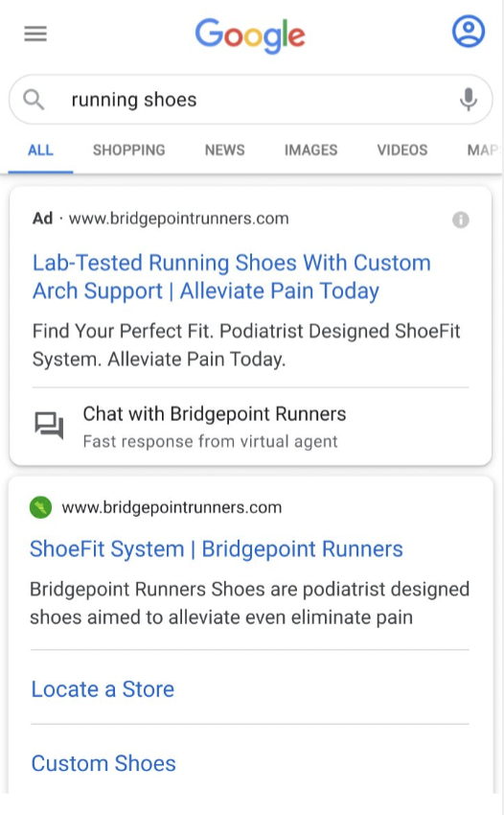Click the running shoes search field

[x=251, y=100]
